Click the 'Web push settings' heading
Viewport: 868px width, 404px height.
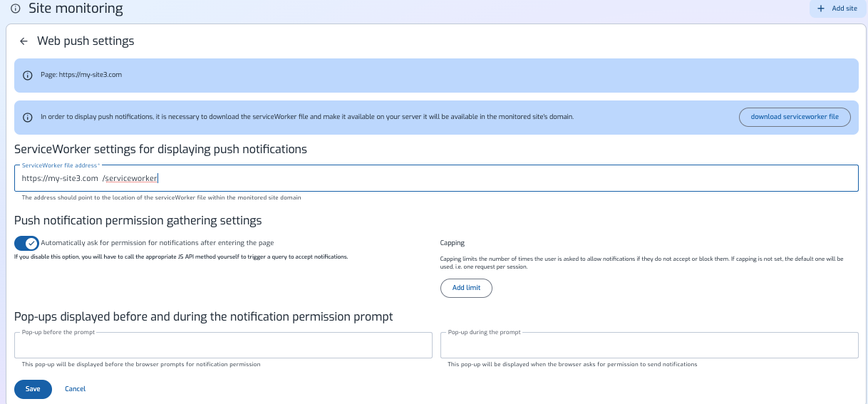86,41
